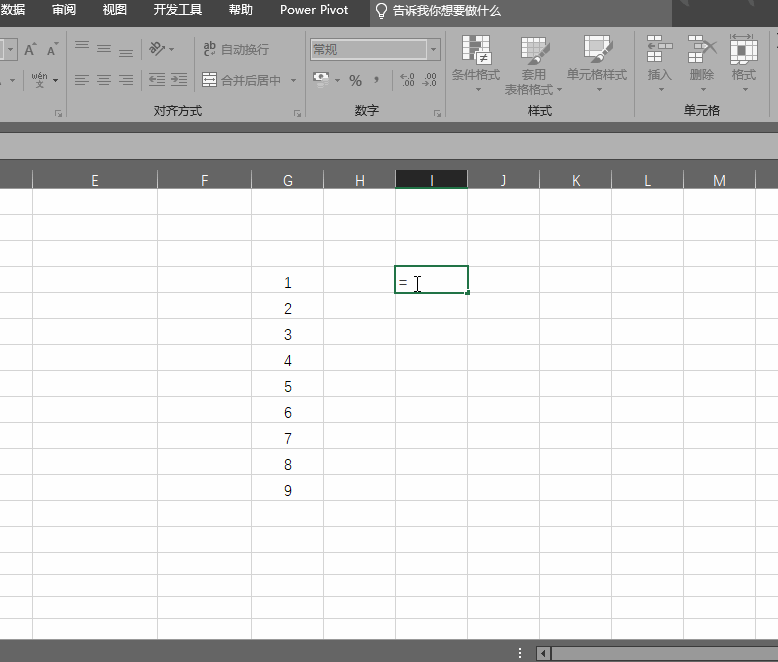Image resolution: width=778 pixels, height=662 pixels.
Task: Apply accounting currency format
Action: (322, 80)
